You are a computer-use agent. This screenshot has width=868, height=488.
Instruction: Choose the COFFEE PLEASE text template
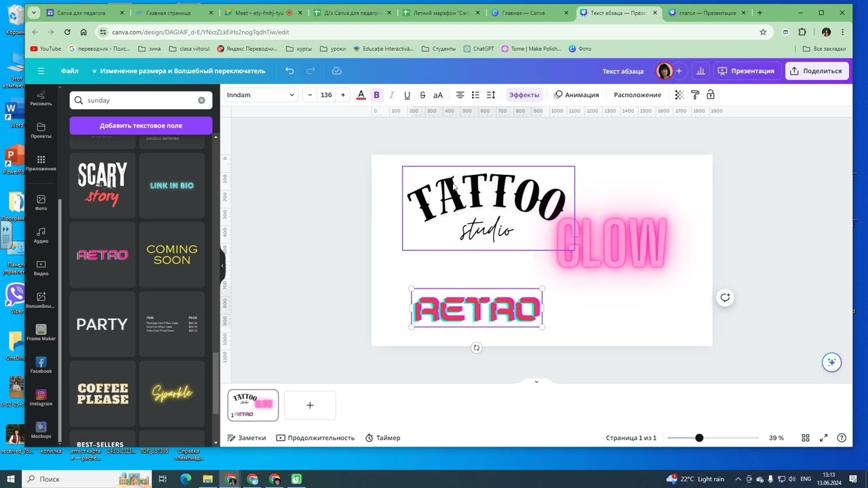(102, 393)
